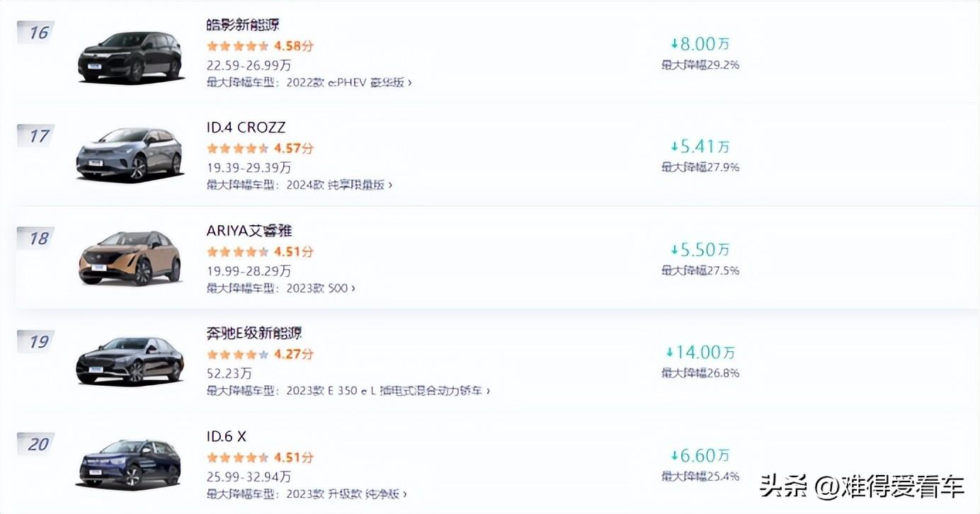Image resolution: width=980 pixels, height=514 pixels.
Task: Click the 4.58分 star rating of 皓影新能源
Action: click(259, 46)
